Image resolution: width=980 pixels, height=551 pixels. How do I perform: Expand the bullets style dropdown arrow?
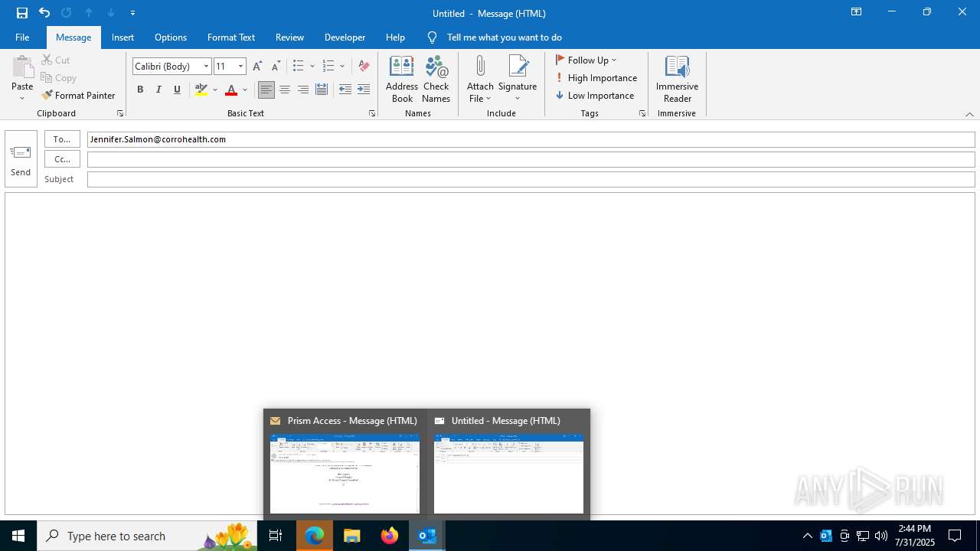[312, 66]
